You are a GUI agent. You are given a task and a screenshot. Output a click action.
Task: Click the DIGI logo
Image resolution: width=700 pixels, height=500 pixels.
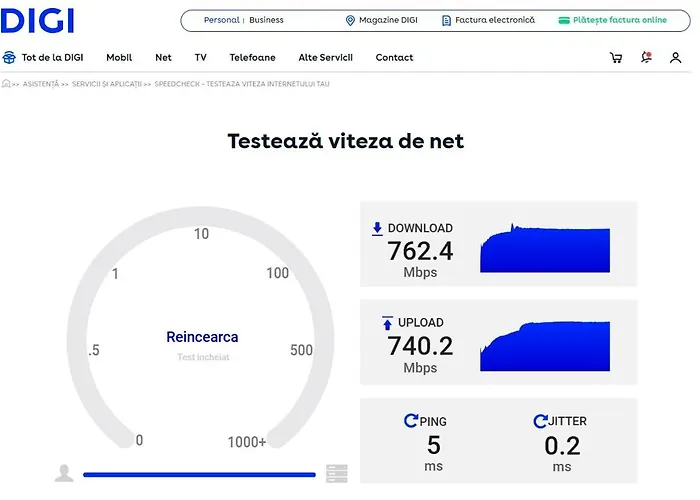point(38,19)
